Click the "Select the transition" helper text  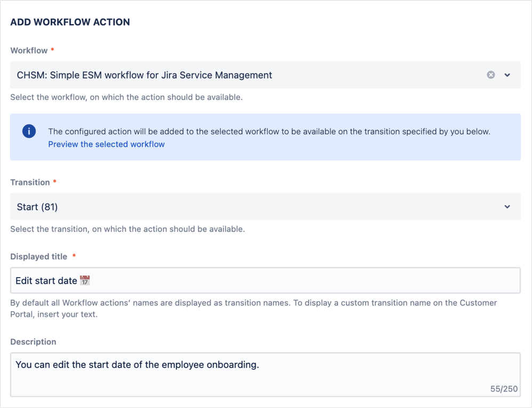pyautogui.click(x=127, y=230)
